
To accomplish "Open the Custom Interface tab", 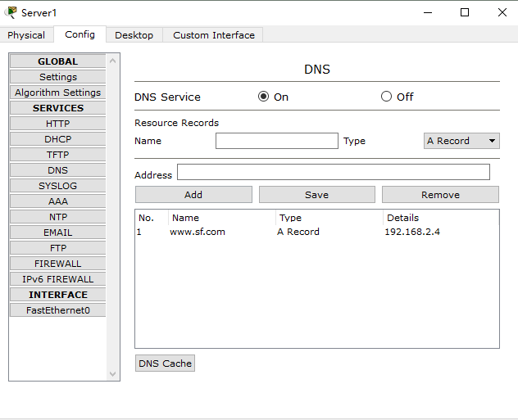I will (214, 35).
